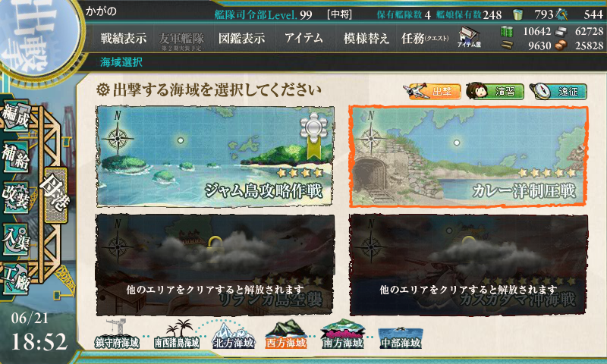
Task: Open 図鑑表示 encyclopedia menu
Action: point(242,38)
